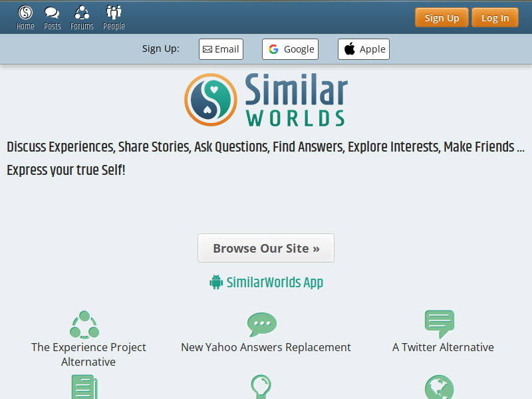
Task: Click the green globe icon
Action: tap(440, 387)
